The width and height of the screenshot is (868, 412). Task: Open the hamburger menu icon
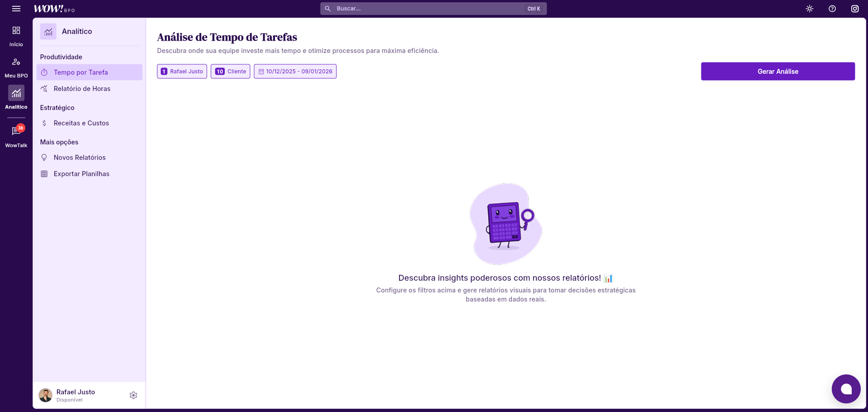coord(16,9)
